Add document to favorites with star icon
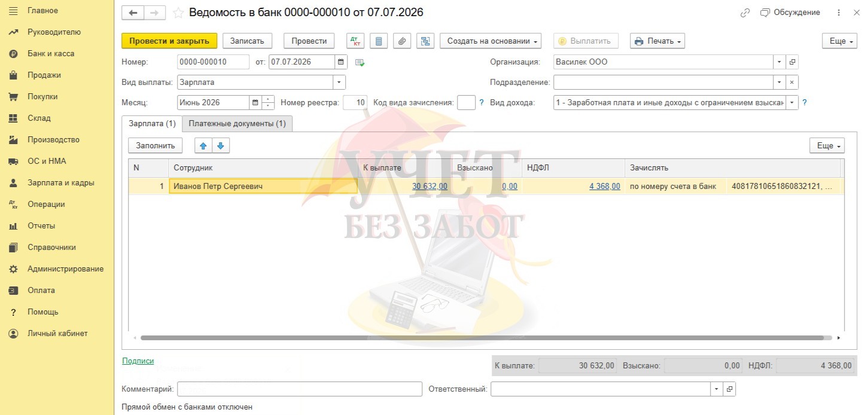 point(178,13)
